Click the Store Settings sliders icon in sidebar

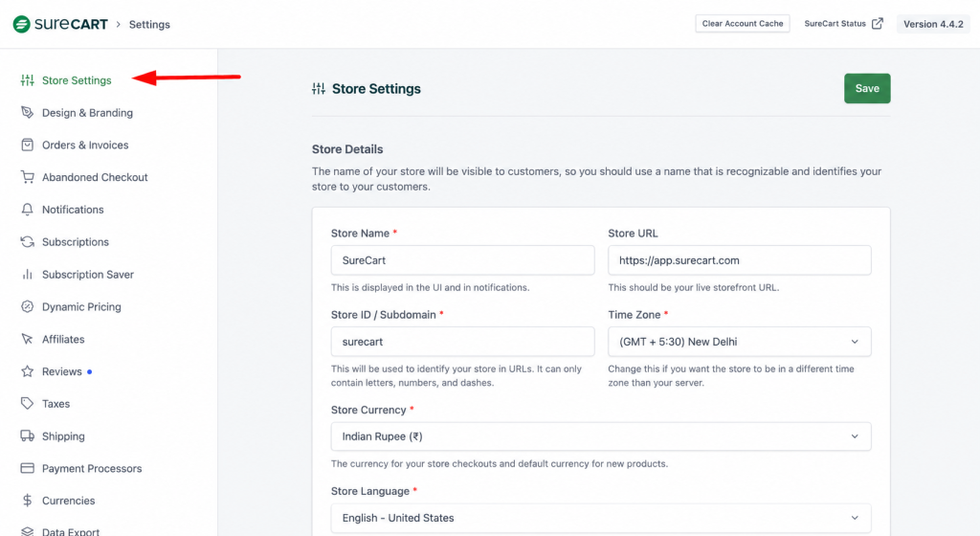pos(27,80)
